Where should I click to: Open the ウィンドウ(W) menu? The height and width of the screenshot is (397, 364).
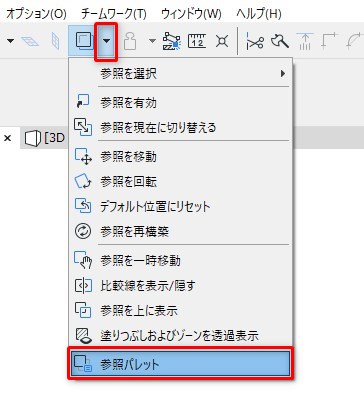pos(191,14)
